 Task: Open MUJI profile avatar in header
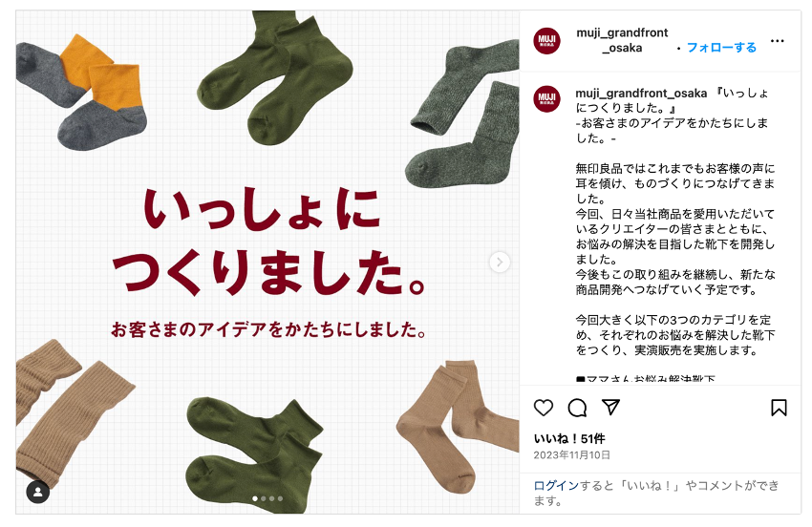click(x=546, y=41)
